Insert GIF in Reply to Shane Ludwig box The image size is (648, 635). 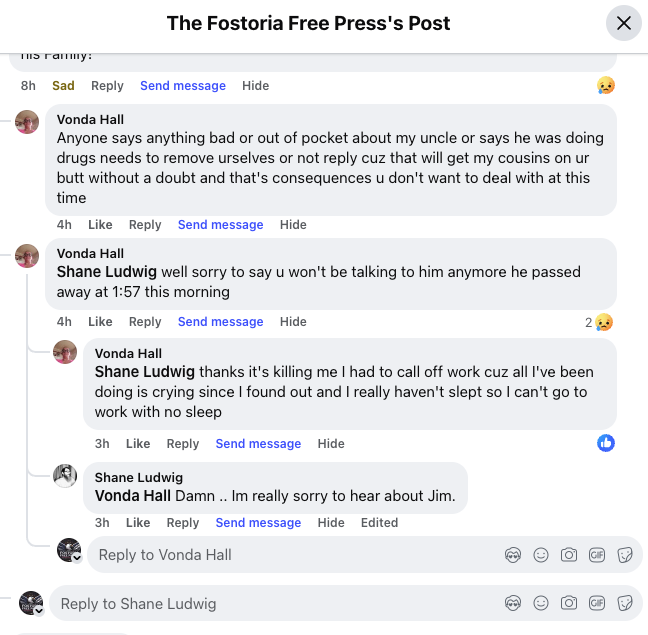coord(597,603)
